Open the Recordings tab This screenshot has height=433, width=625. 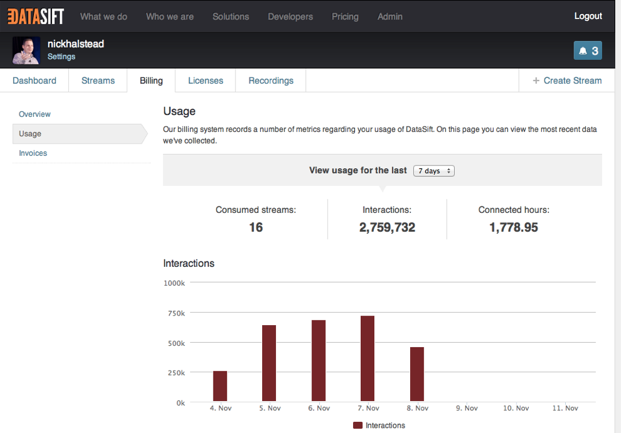pyautogui.click(x=270, y=80)
